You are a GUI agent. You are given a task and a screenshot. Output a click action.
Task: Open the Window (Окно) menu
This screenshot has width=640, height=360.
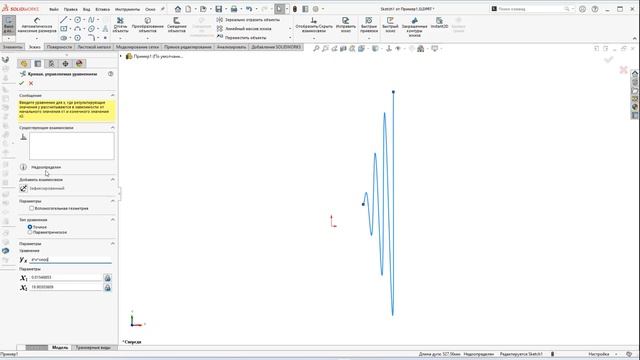click(x=150, y=9)
